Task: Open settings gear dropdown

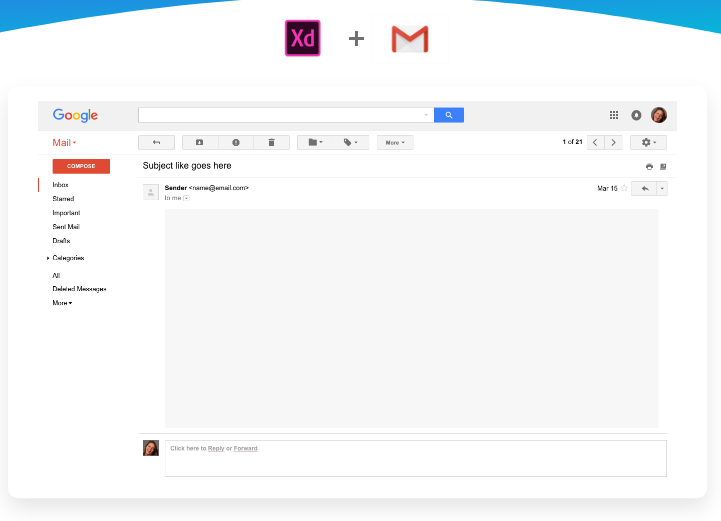Action: 648,143
